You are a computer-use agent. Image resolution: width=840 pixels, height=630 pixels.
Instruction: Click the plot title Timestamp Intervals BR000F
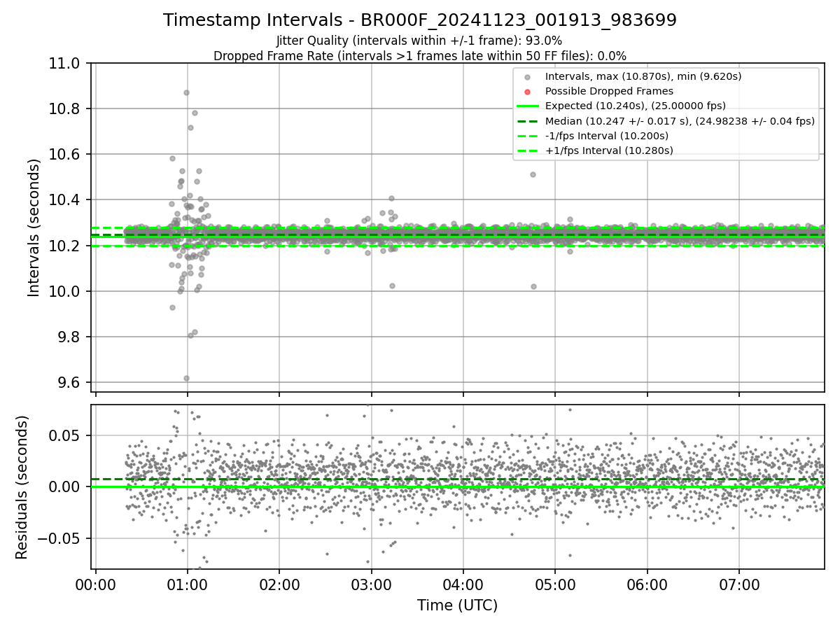click(420, 20)
